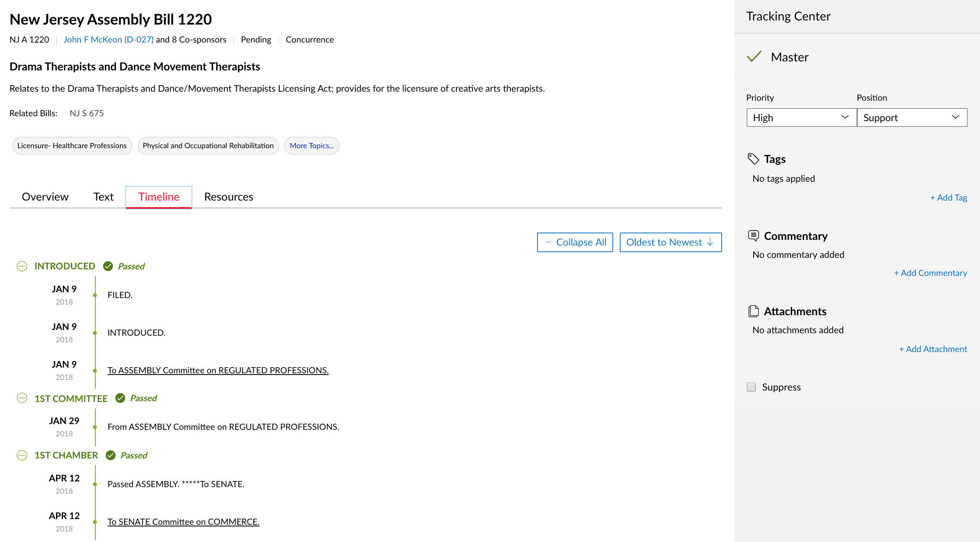Click Passed check icon beside 1ST CHAMBER
The height and width of the screenshot is (542, 980).
(x=111, y=455)
